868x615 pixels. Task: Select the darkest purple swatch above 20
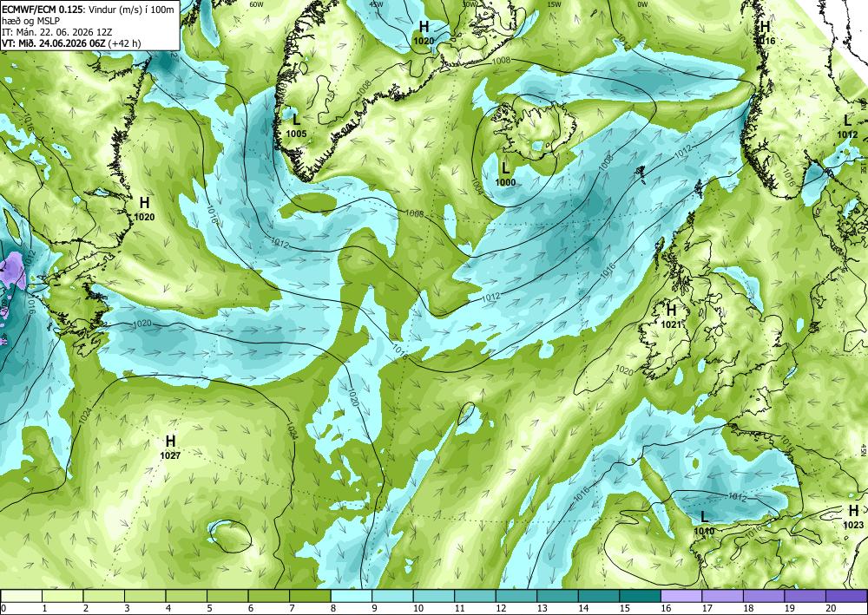(846, 596)
